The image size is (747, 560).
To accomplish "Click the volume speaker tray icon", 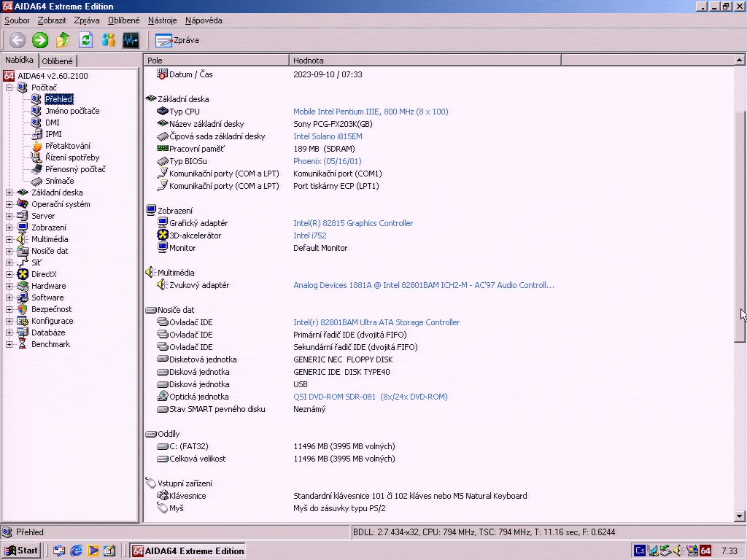I will coord(678,551).
